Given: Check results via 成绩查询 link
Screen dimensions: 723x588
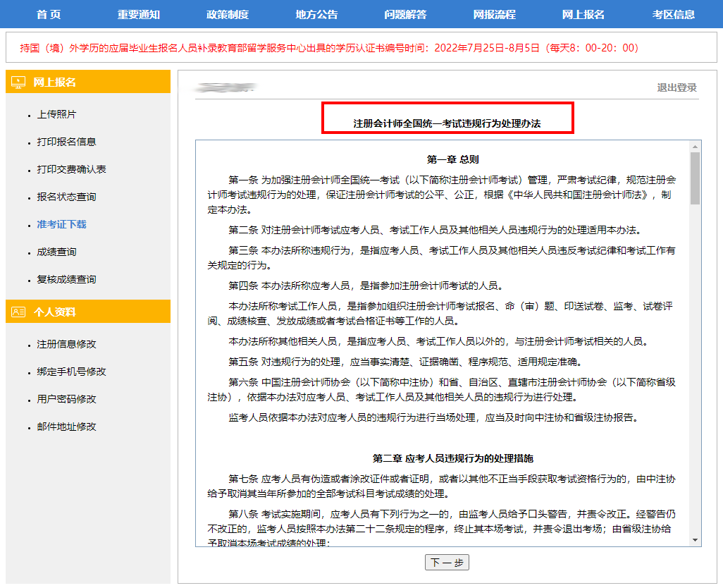Looking at the screenshot, I should click(56, 252).
